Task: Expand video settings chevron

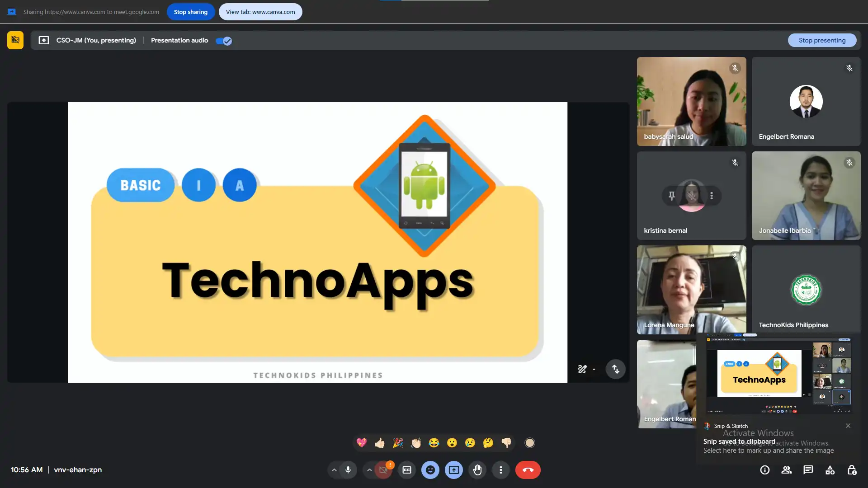Action: point(369,470)
